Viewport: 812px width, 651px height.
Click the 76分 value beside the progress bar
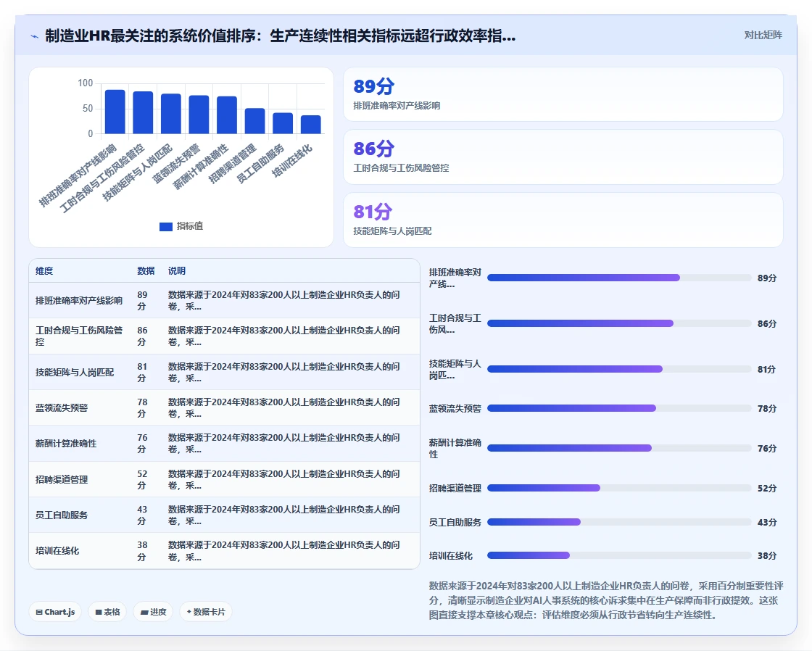[x=767, y=449]
